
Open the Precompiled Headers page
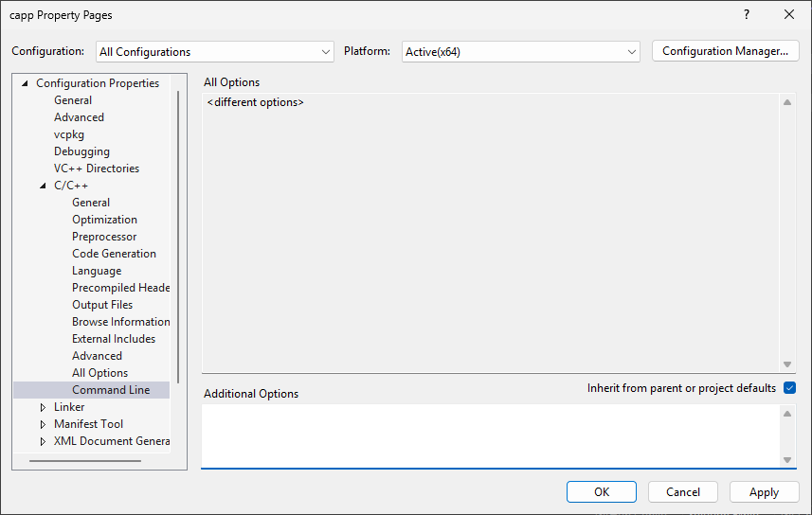120,289
